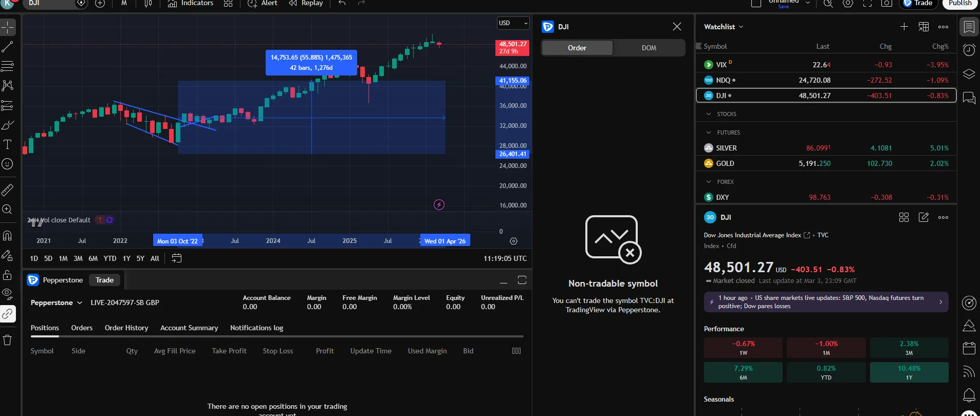Image resolution: width=980 pixels, height=416 pixels.
Task: Select the M time interval button
Action: click(124, 4)
